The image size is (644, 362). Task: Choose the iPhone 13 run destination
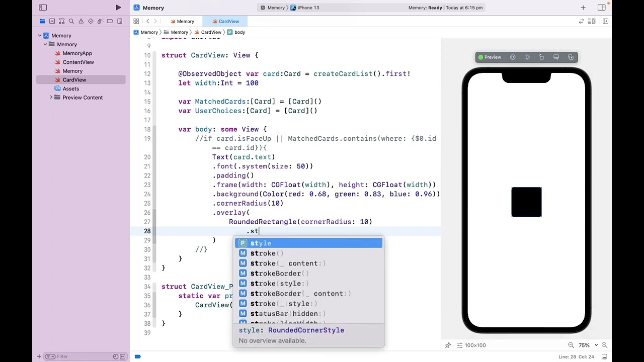pos(305,8)
